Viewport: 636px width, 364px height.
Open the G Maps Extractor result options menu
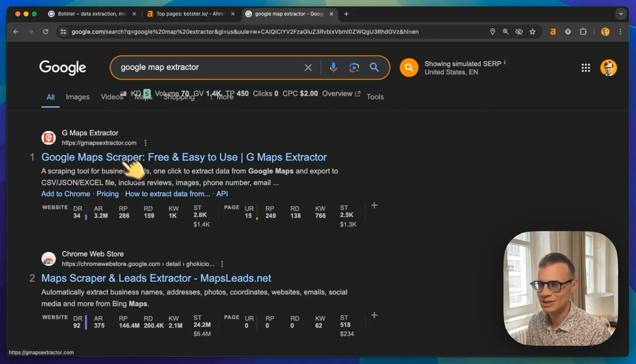point(146,143)
